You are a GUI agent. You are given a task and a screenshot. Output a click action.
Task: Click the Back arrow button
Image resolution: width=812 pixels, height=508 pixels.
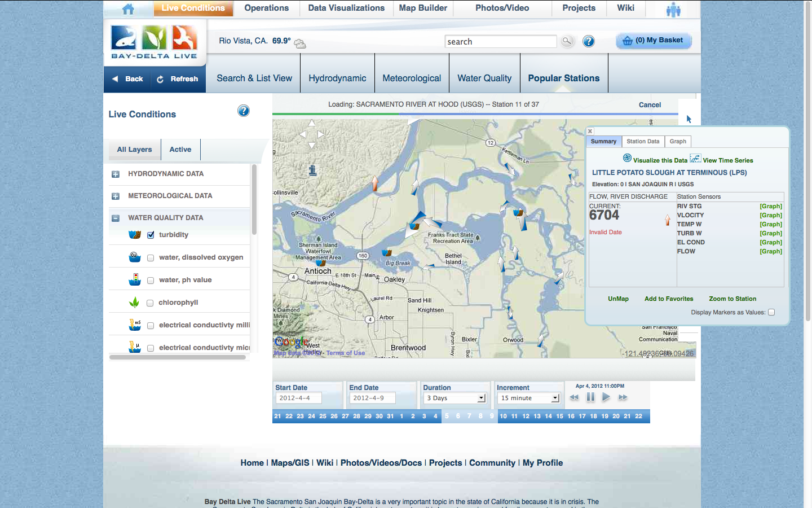(127, 79)
